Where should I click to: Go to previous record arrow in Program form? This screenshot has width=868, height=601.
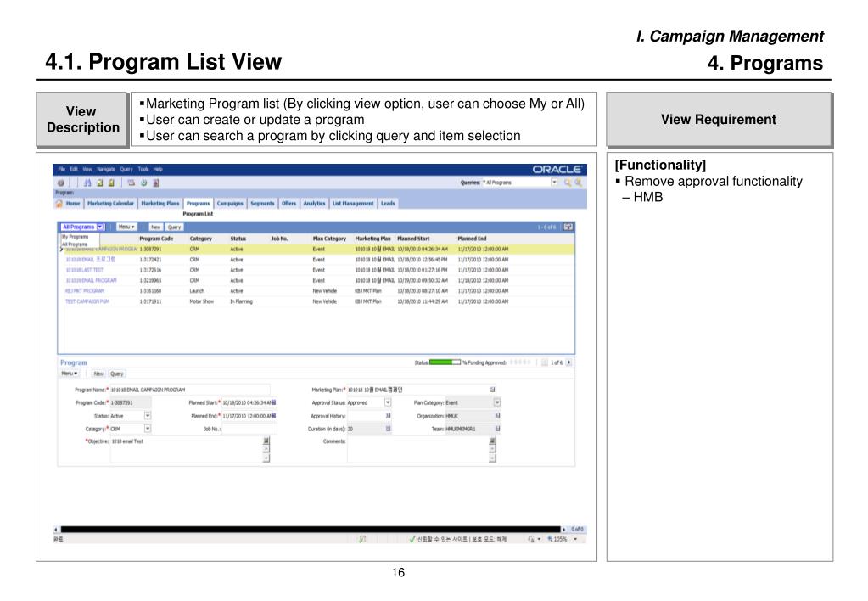tap(545, 362)
